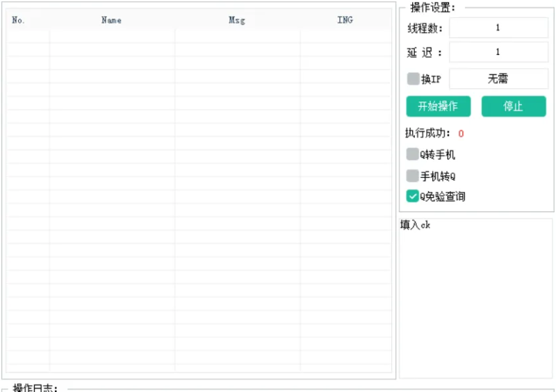Select the ING column header
Screen dimensions: 556x392
pos(345,20)
